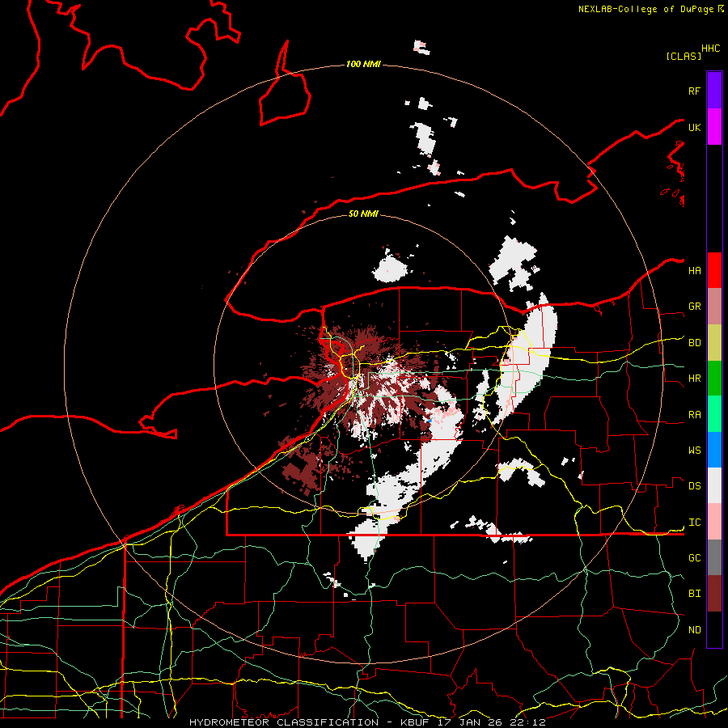Click the BD legend label
Screen dimensions: 728x728
point(694,343)
